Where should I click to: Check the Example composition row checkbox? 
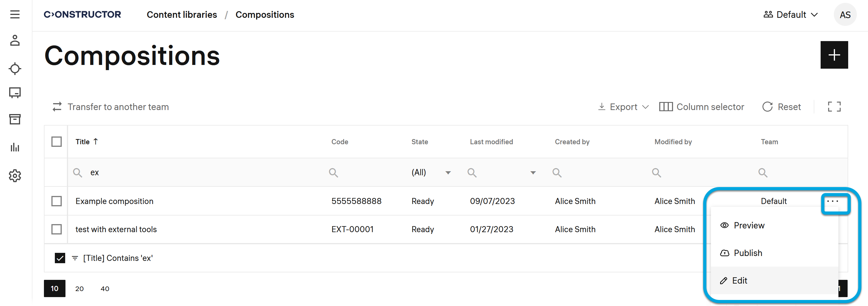[57, 201]
